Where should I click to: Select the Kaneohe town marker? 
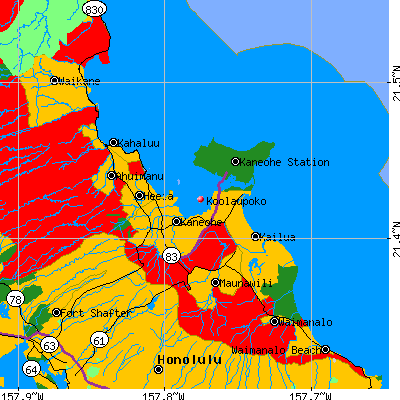click(x=177, y=221)
